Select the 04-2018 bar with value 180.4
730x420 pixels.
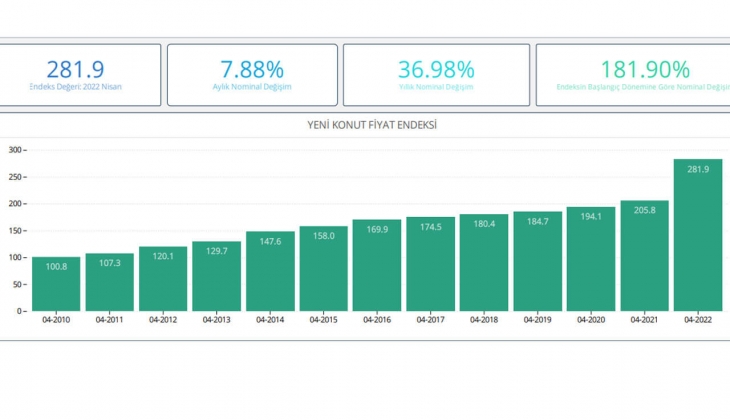click(x=484, y=263)
